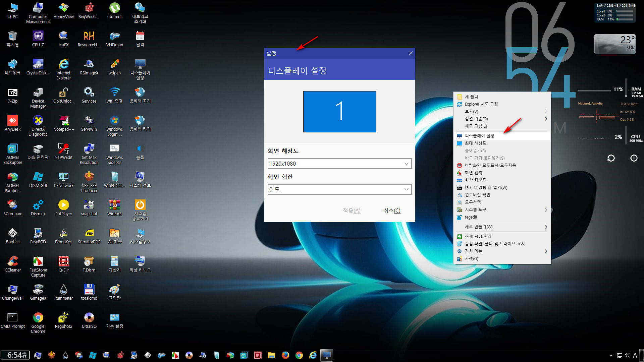Click the taskbar clock 6:54

coord(15,355)
